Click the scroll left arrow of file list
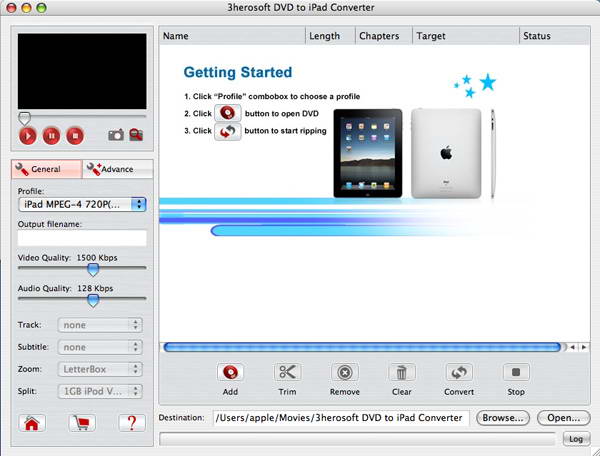This screenshot has width=600, height=456. pyautogui.click(x=572, y=347)
